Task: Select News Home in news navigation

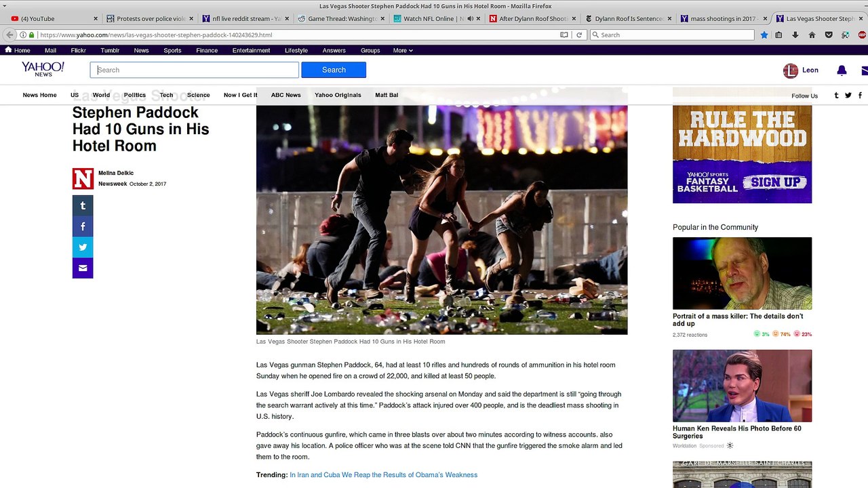Action: (x=39, y=95)
